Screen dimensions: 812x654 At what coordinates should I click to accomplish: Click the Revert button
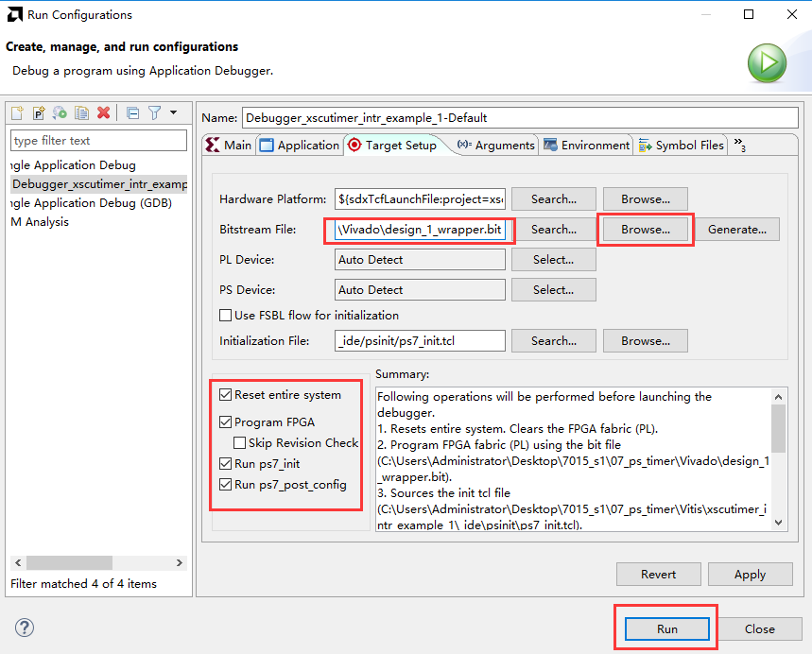(658, 575)
